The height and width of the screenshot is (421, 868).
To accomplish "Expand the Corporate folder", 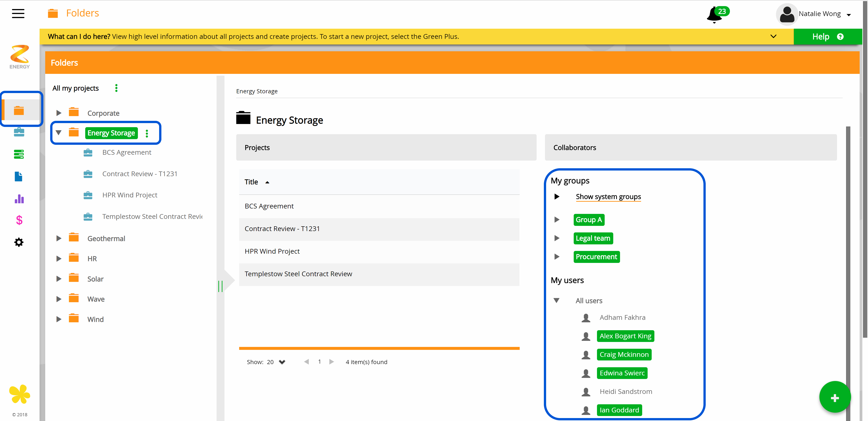I will 59,113.
